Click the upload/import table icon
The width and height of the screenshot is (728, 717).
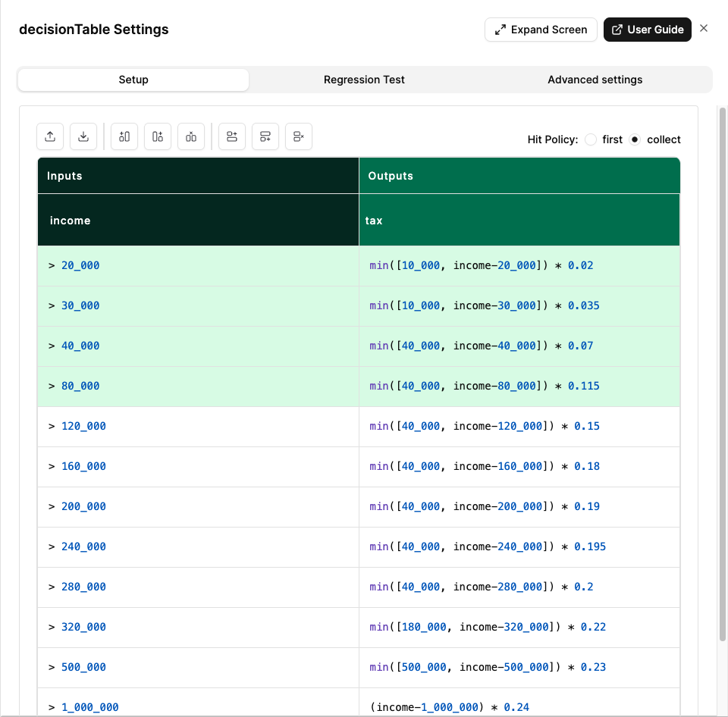coord(50,136)
